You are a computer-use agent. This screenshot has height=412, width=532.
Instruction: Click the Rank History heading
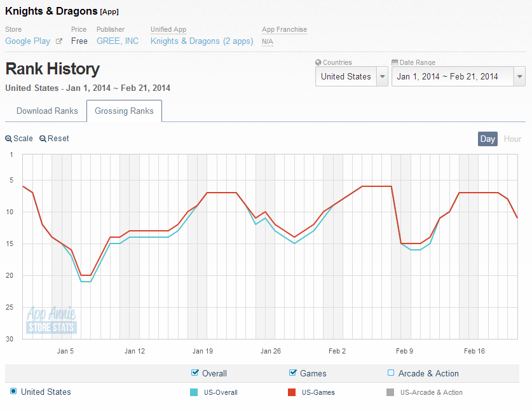[53, 69]
